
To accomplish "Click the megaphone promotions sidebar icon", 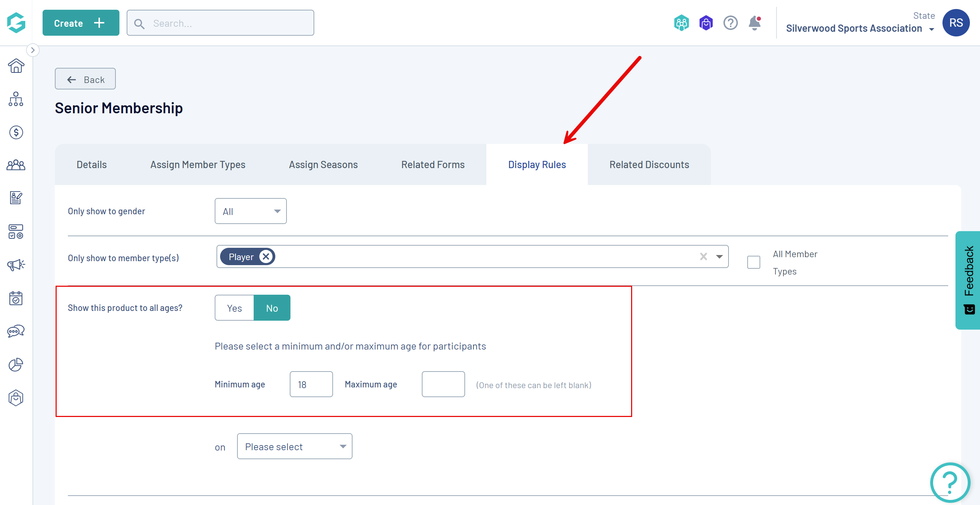I will 16,265.
